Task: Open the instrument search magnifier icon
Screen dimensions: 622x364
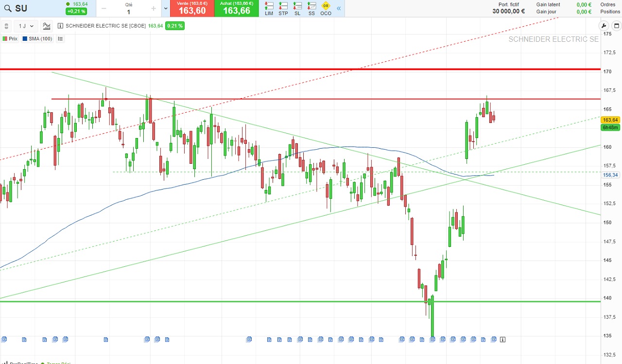Action: pyautogui.click(x=8, y=8)
